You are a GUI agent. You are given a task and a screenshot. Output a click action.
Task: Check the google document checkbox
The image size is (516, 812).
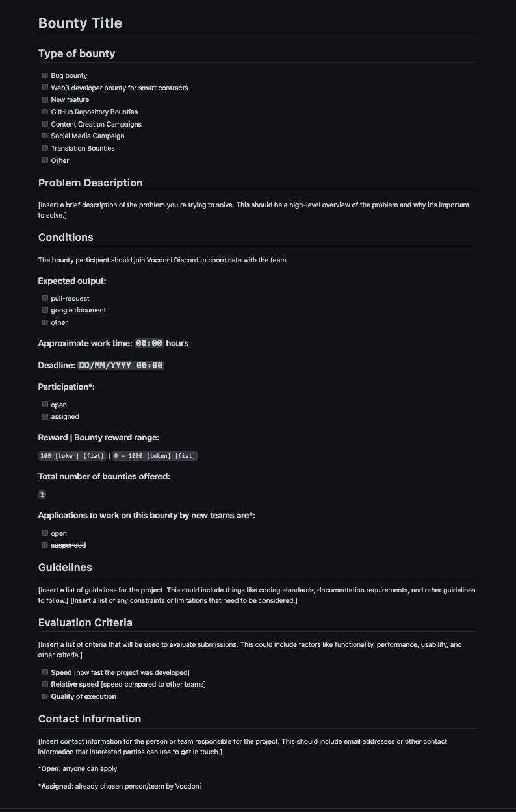pyautogui.click(x=45, y=310)
